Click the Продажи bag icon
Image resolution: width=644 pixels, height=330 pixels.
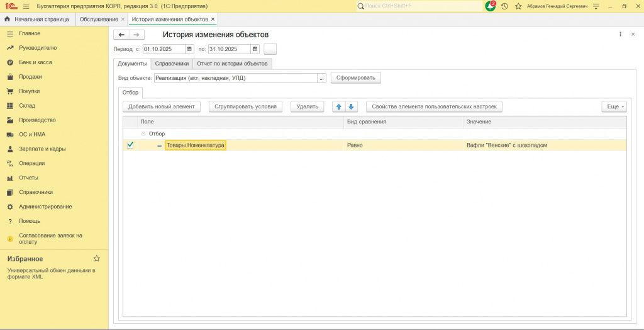pos(10,77)
